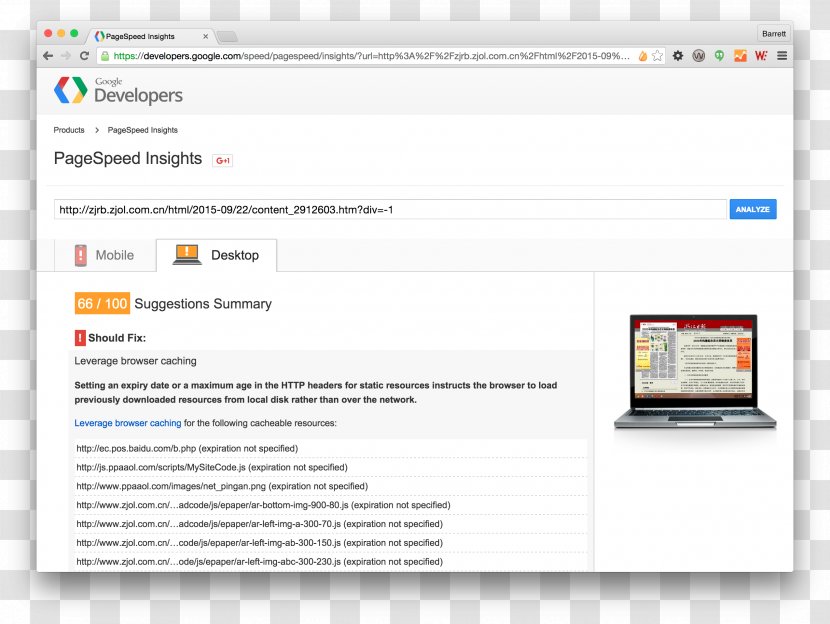Click the browser forward arrow
Image resolution: width=830 pixels, height=624 pixels.
point(66,56)
